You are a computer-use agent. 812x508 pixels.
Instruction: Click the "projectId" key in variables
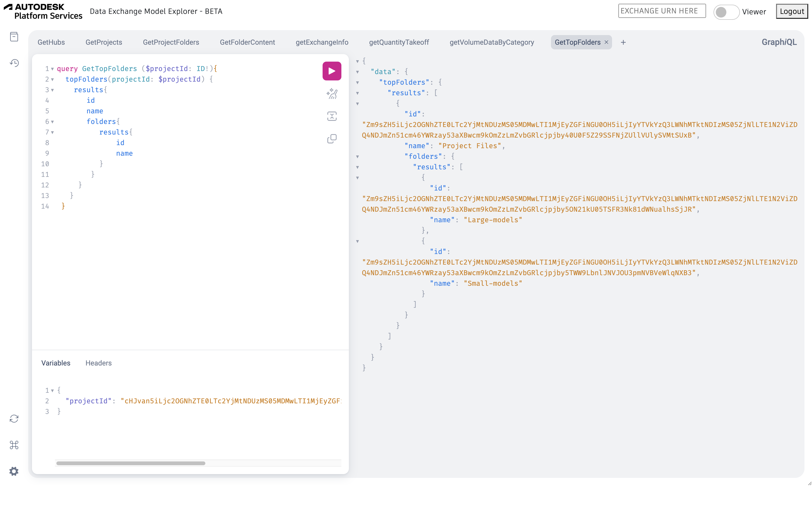(89, 401)
